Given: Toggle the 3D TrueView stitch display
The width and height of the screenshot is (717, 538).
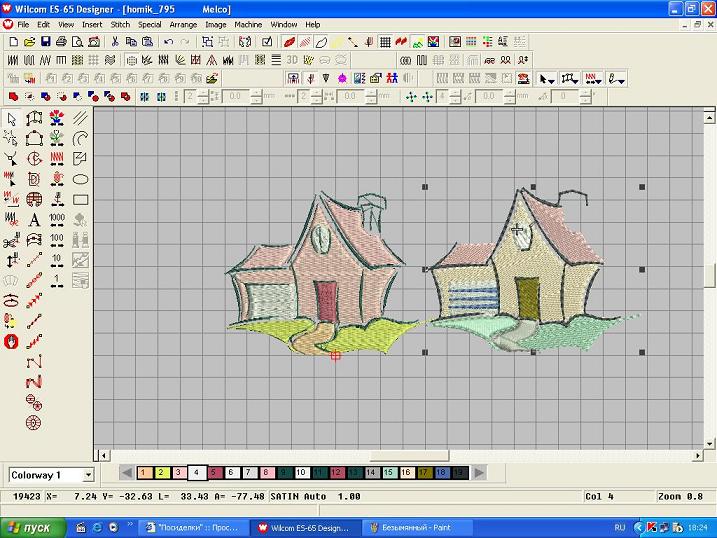Looking at the screenshot, I should click(292, 60).
